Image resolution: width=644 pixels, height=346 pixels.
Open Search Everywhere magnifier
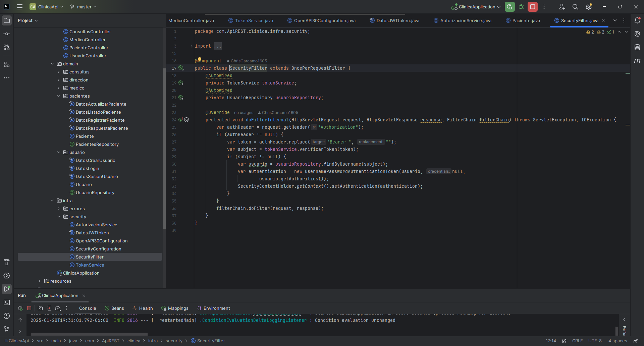point(575,7)
